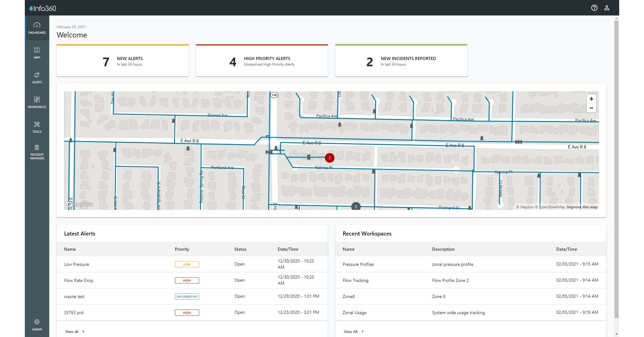Image resolution: width=644 pixels, height=337 pixels.
Task: Open the help question mark icon
Action: [x=594, y=8]
